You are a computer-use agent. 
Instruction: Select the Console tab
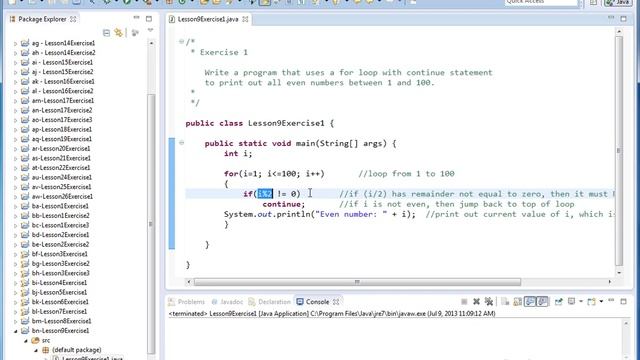(x=318, y=302)
